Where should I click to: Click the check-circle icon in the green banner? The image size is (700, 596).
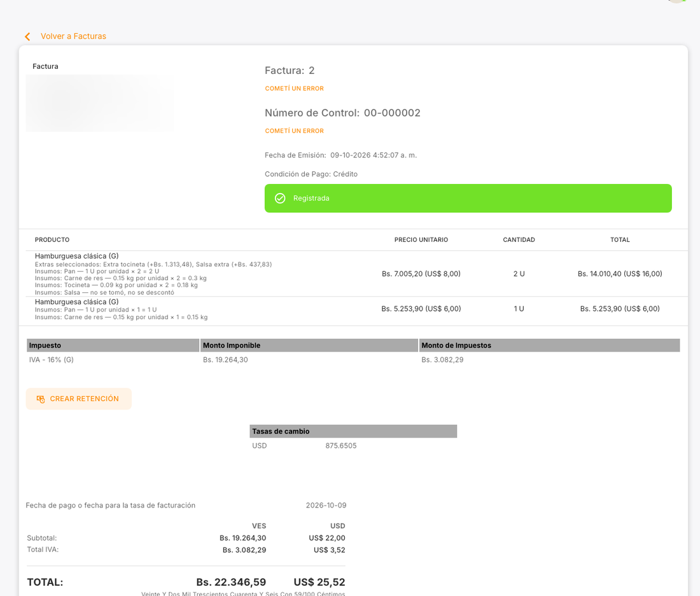coord(280,199)
